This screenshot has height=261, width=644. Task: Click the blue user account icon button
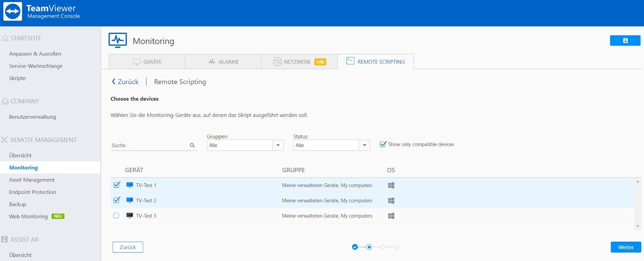point(625,41)
